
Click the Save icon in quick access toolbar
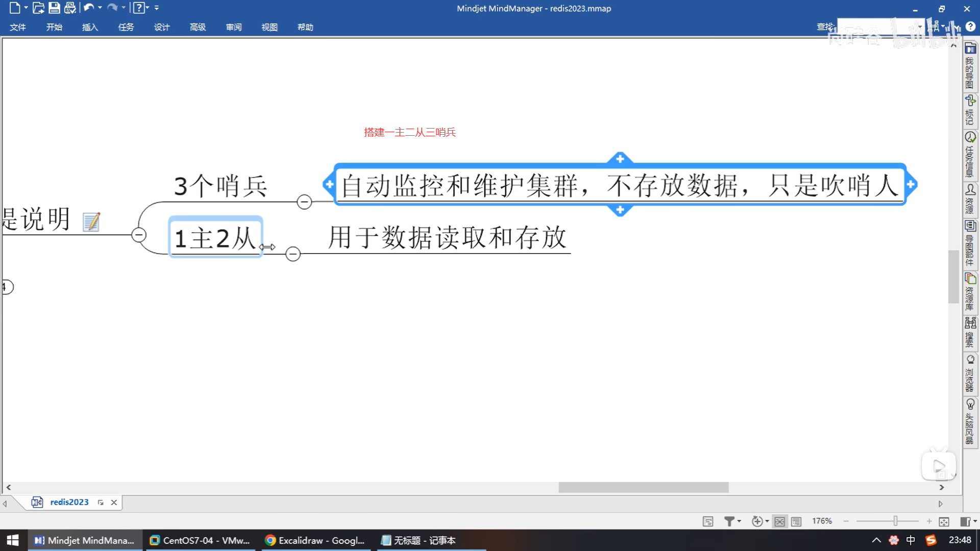coord(54,8)
